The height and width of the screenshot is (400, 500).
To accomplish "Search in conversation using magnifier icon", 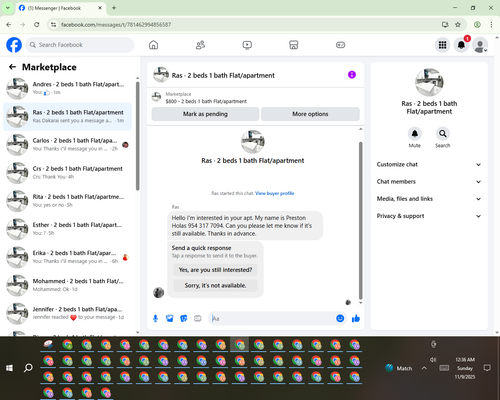I will (x=443, y=134).
